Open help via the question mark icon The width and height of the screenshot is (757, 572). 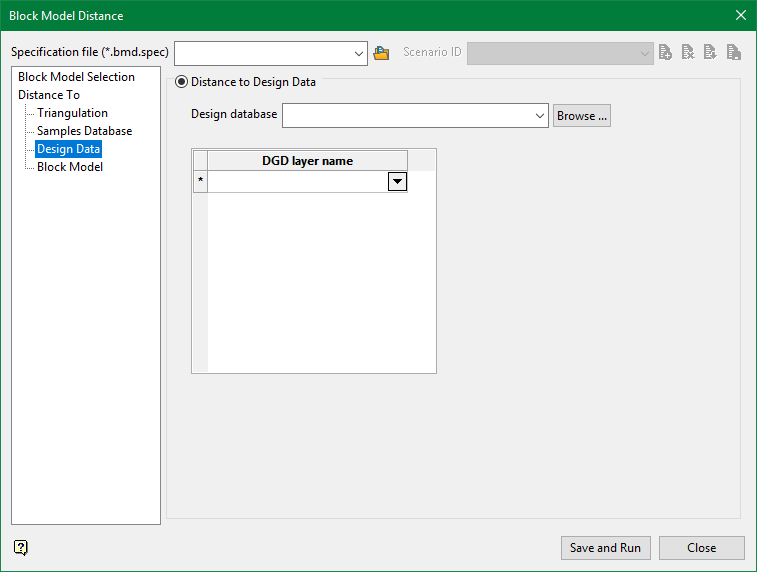pos(21,547)
